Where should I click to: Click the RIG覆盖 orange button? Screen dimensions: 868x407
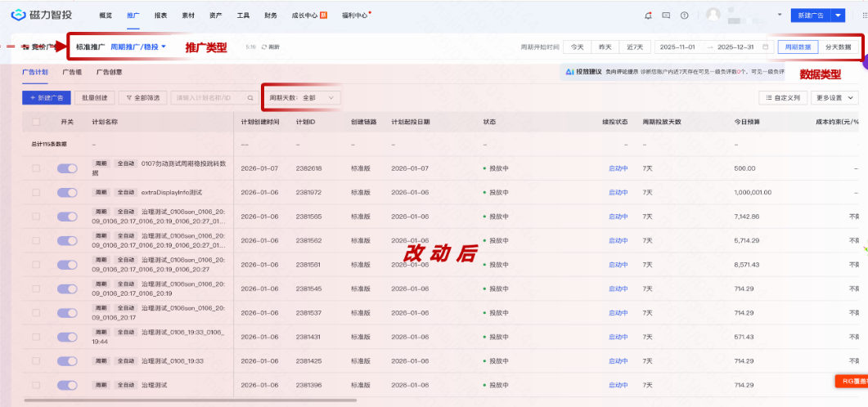[852, 381]
